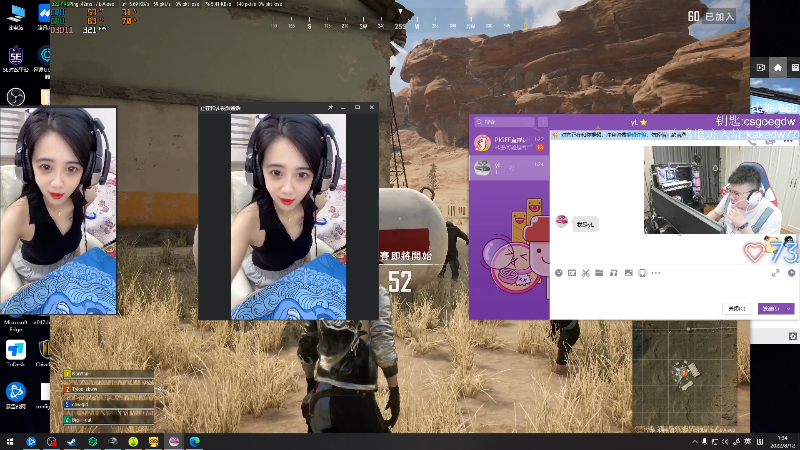This screenshot has width=800, height=450.
Task: Select teammate 1 in the squad list
Action: click(x=109, y=374)
